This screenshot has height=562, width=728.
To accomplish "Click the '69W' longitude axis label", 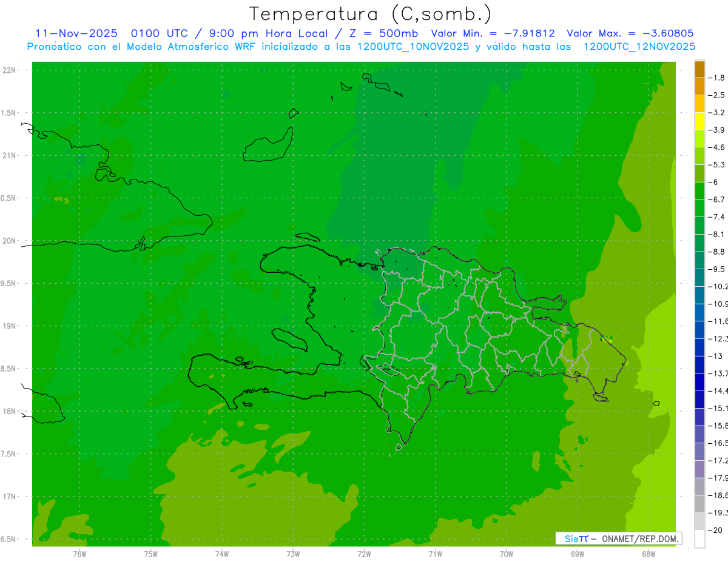I will (x=578, y=554).
